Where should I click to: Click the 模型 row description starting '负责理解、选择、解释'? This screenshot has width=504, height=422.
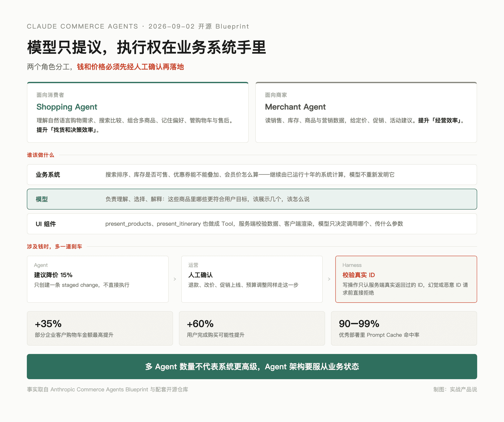pos(207,199)
